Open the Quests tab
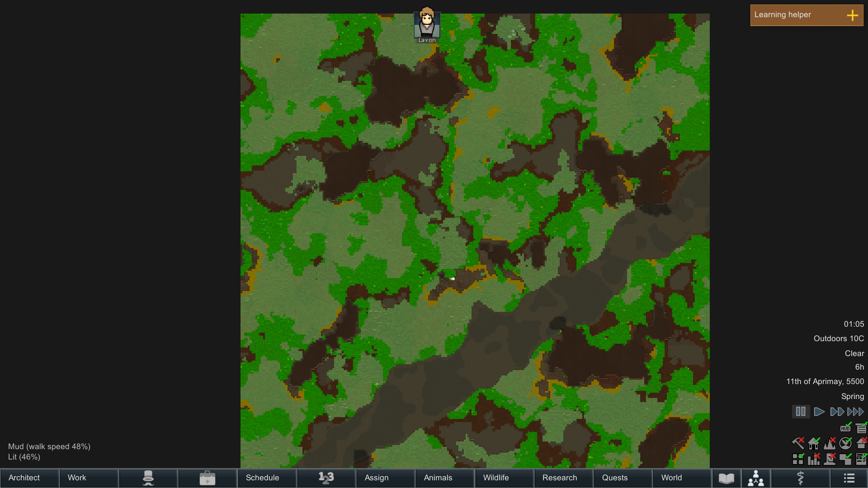Screen dimensions: 868x488 623,478
